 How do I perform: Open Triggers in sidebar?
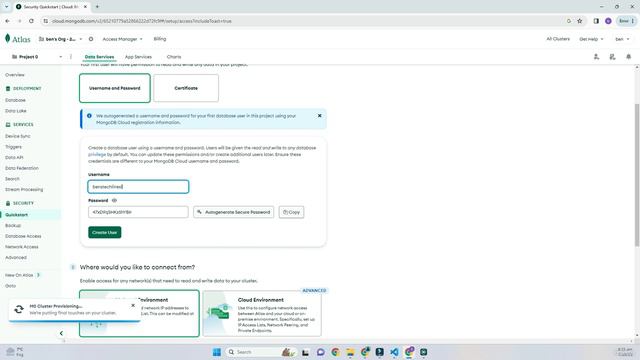point(13,147)
